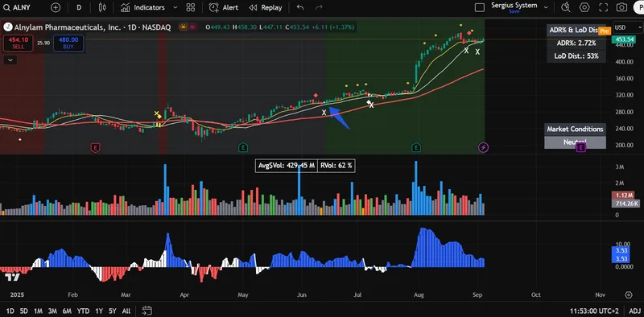Open chart settings hexagon icon

point(584,7)
